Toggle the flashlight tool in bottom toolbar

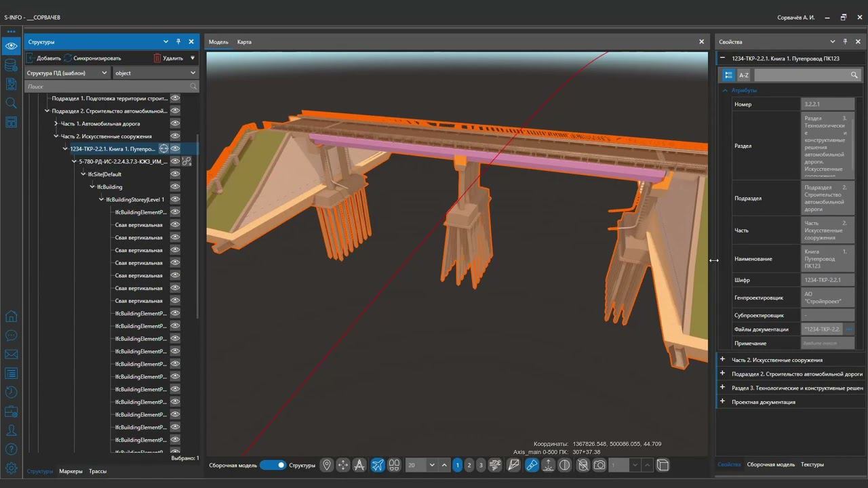pyautogui.click(x=532, y=465)
